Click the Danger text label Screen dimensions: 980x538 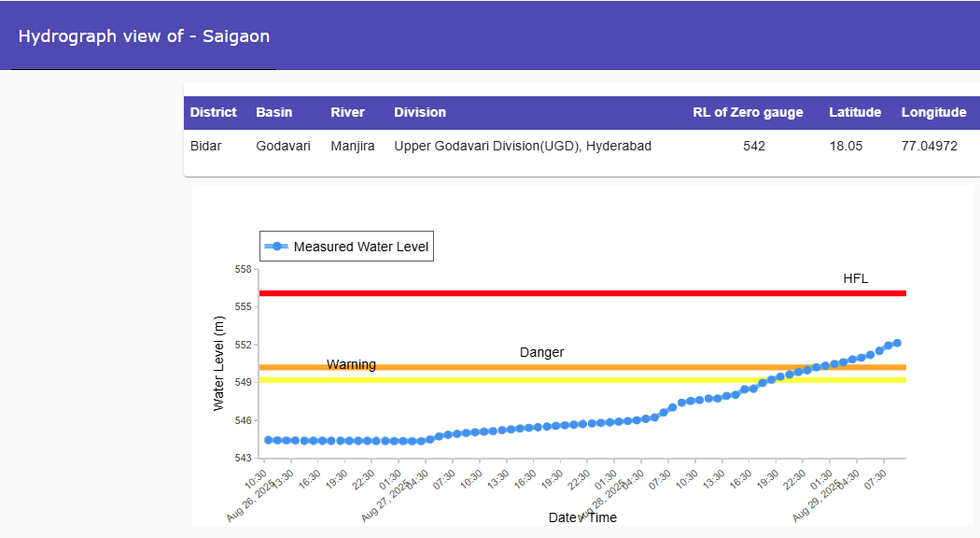coord(542,352)
